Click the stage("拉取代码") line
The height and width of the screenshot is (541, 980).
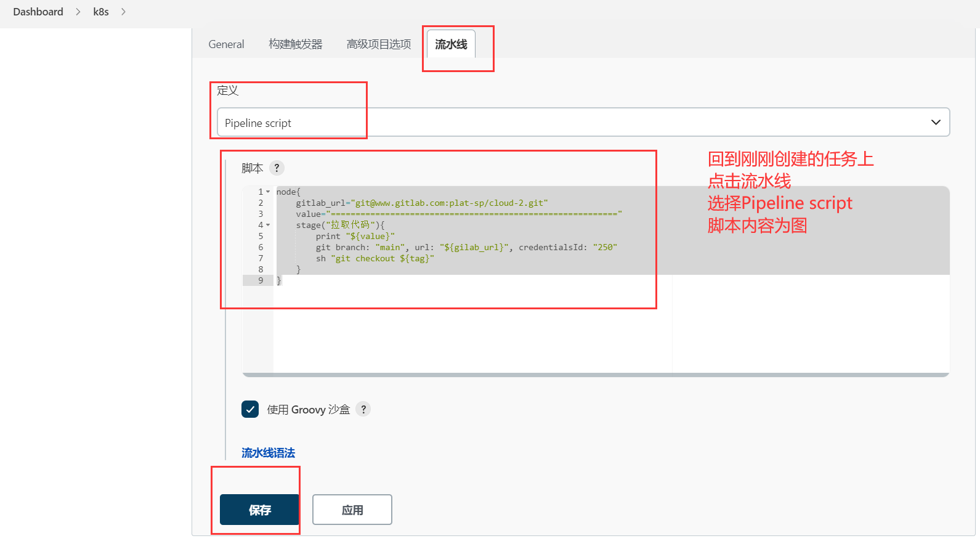coord(340,225)
